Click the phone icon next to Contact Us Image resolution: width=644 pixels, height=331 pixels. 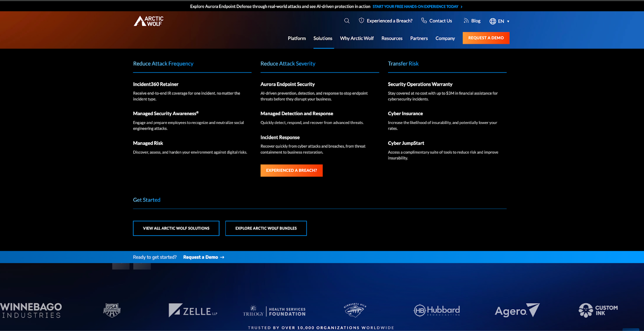point(424,21)
